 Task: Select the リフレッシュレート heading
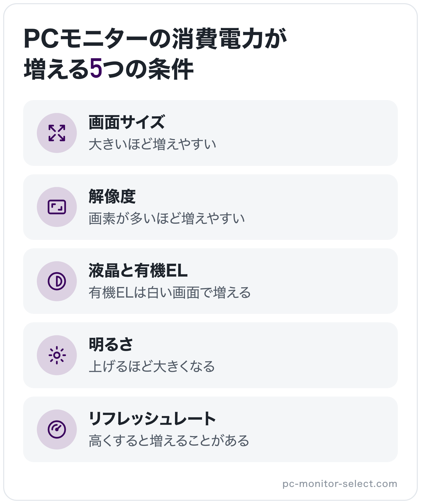pyautogui.click(x=152, y=419)
